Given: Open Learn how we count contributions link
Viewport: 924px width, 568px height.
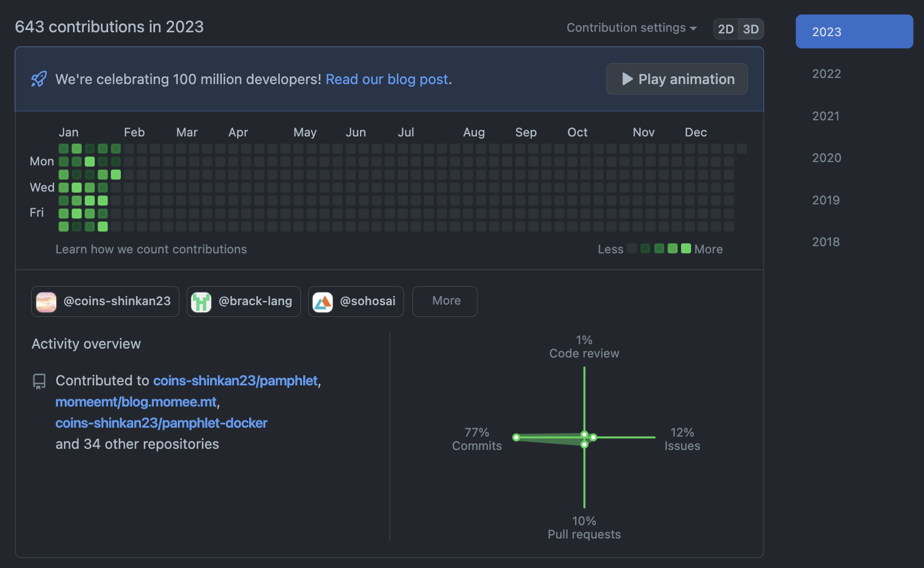Looking at the screenshot, I should point(151,249).
